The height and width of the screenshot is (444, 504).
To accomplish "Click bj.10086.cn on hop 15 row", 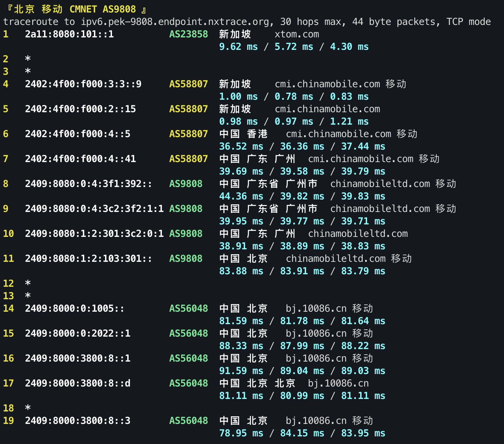I will coord(316,334).
